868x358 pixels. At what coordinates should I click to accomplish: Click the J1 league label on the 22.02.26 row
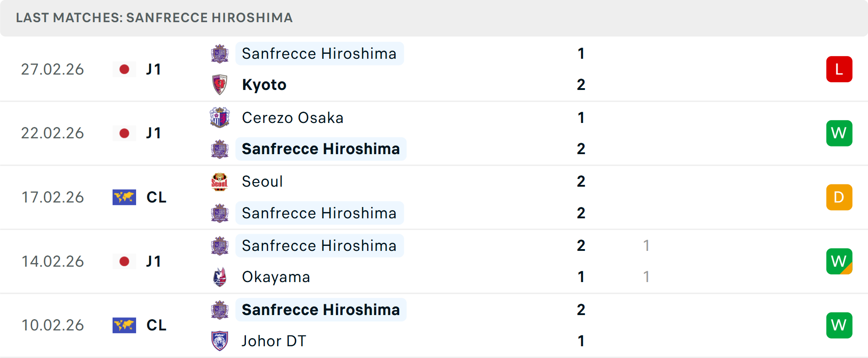[x=154, y=133]
